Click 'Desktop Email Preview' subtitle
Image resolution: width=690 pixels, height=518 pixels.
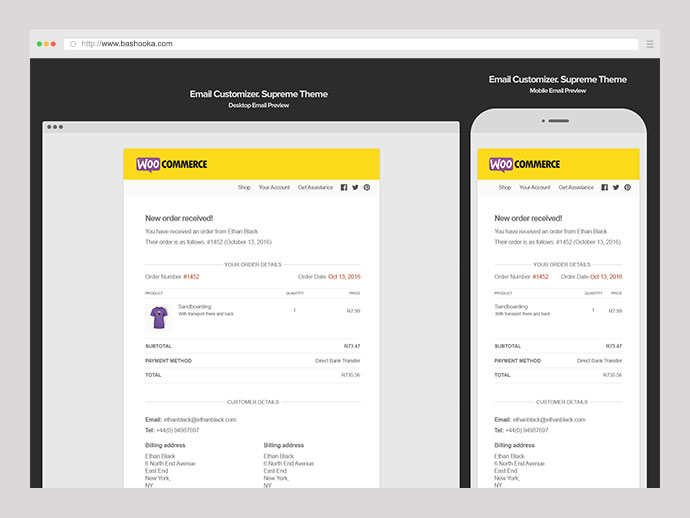[259, 106]
